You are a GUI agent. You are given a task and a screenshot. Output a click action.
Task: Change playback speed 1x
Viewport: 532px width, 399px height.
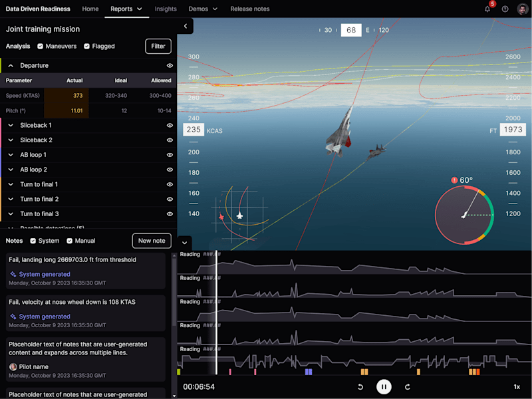tap(517, 387)
